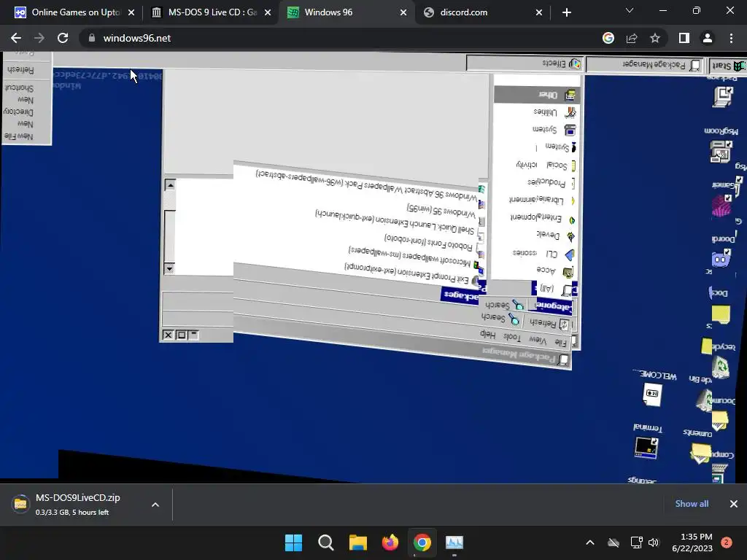The height and width of the screenshot is (560, 747).
Task: Show hidden tray icons
Action: [x=589, y=542]
